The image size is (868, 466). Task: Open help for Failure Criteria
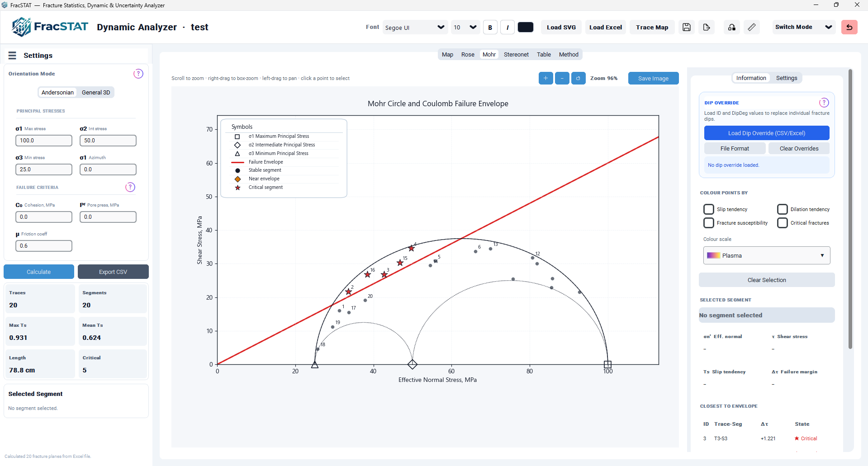(130, 187)
